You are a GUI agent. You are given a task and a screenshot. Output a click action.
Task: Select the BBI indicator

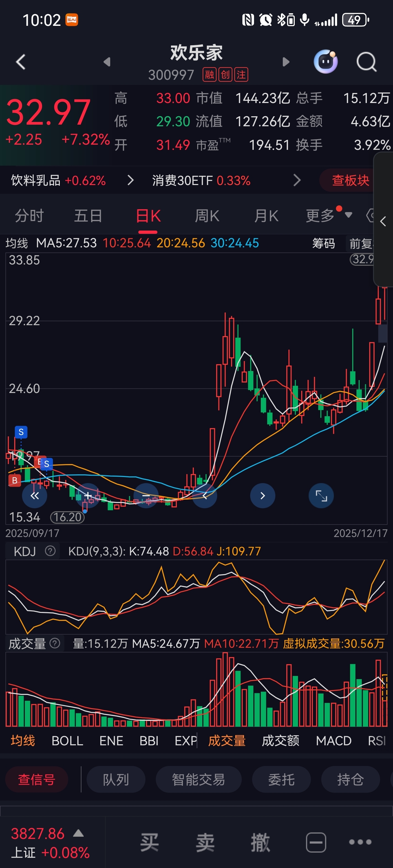tap(149, 741)
